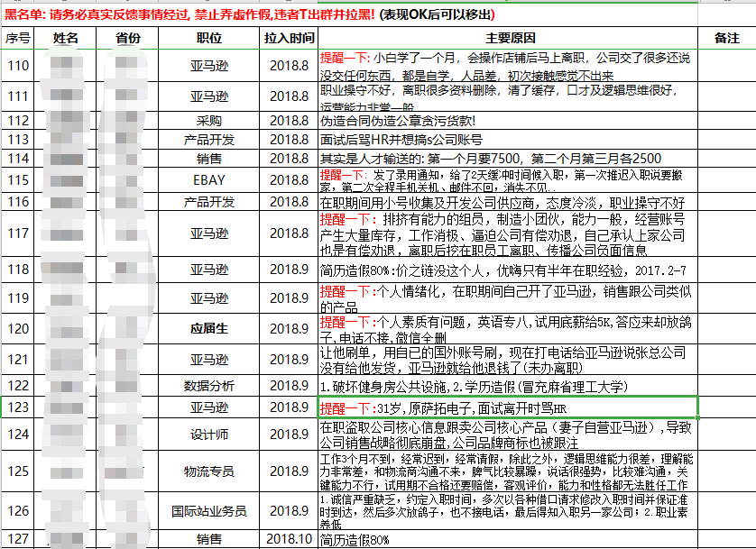Click the highlighted reason cell in row 123

point(508,407)
